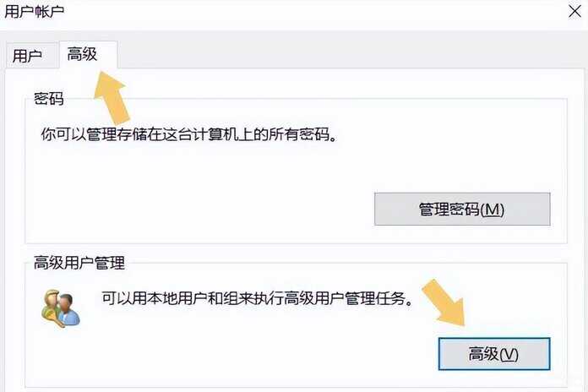This screenshot has width=588, height=392.
Task: Click the 用户帐户 window title
Action: pos(34,11)
